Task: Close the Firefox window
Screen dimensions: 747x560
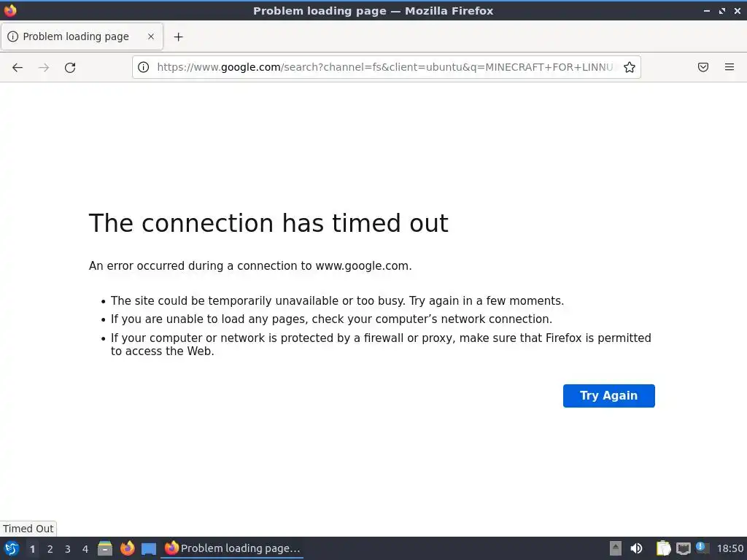Action: 738,10
